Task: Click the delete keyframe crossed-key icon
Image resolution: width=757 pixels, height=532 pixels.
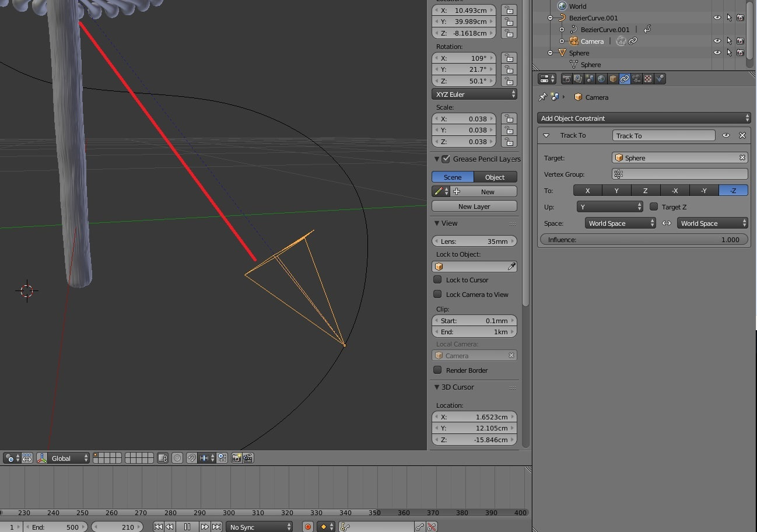Action: (432, 527)
